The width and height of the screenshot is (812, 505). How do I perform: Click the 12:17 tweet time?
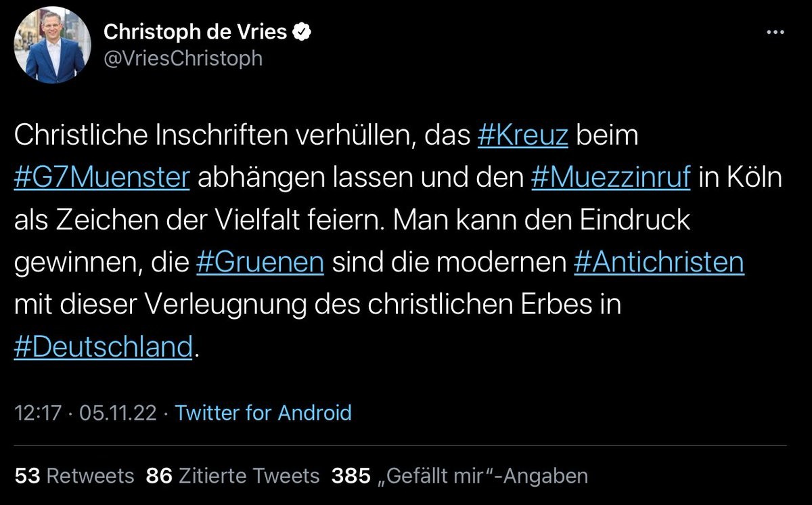pyautogui.click(x=37, y=412)
